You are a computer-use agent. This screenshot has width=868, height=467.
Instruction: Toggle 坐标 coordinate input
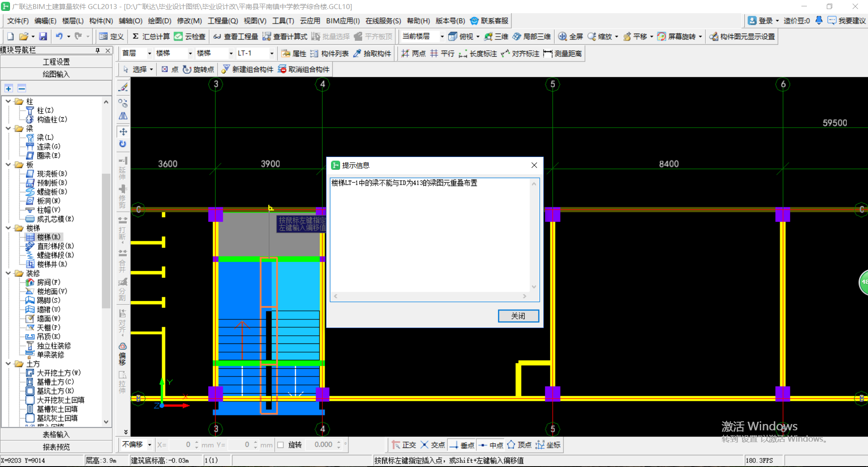click(x=548, y=445)
